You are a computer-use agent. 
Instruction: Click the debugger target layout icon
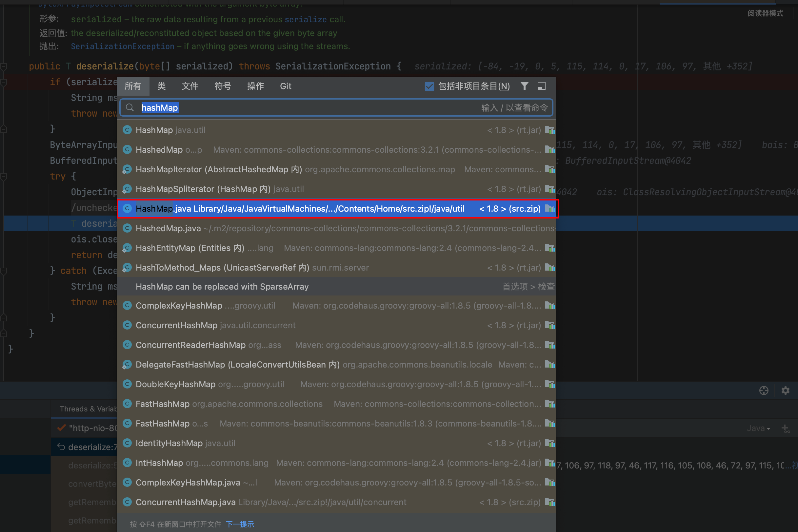click(764, 390)
